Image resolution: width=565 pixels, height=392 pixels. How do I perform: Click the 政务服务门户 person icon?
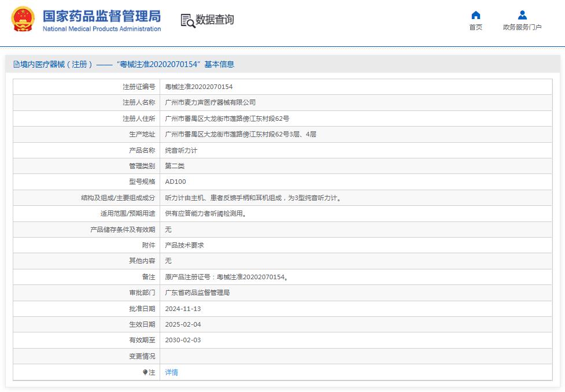coord(522,14)
